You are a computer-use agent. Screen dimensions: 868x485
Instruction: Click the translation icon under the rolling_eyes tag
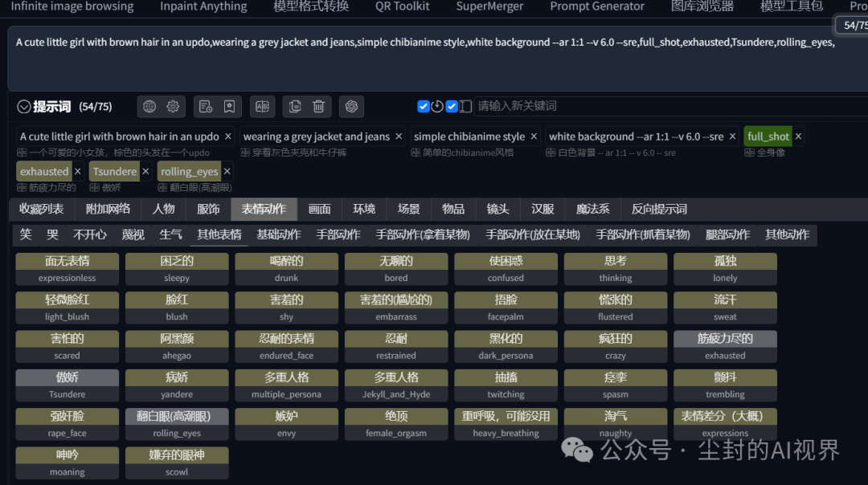[x=162, y=188]
